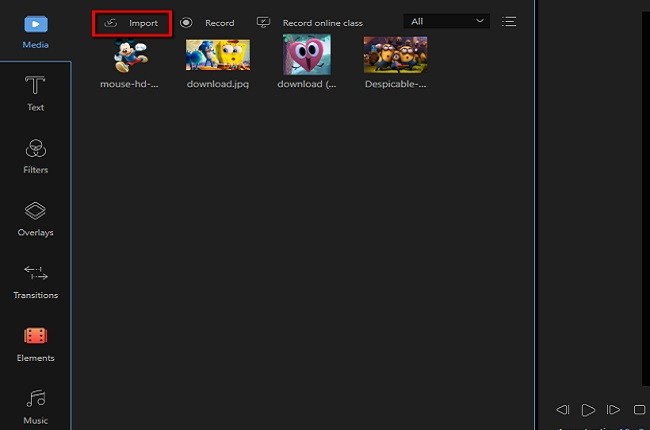The image size is (650, 430).
Task: Open the Media panel
Action: pyautogui.click(x=35, y=30)
